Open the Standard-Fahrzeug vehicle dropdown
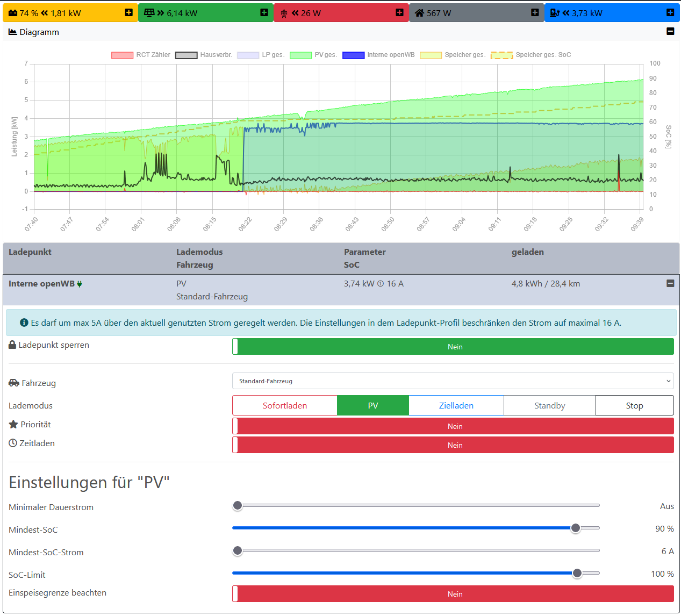This screenshot has height=616, width=681. (x=453, y=381)
